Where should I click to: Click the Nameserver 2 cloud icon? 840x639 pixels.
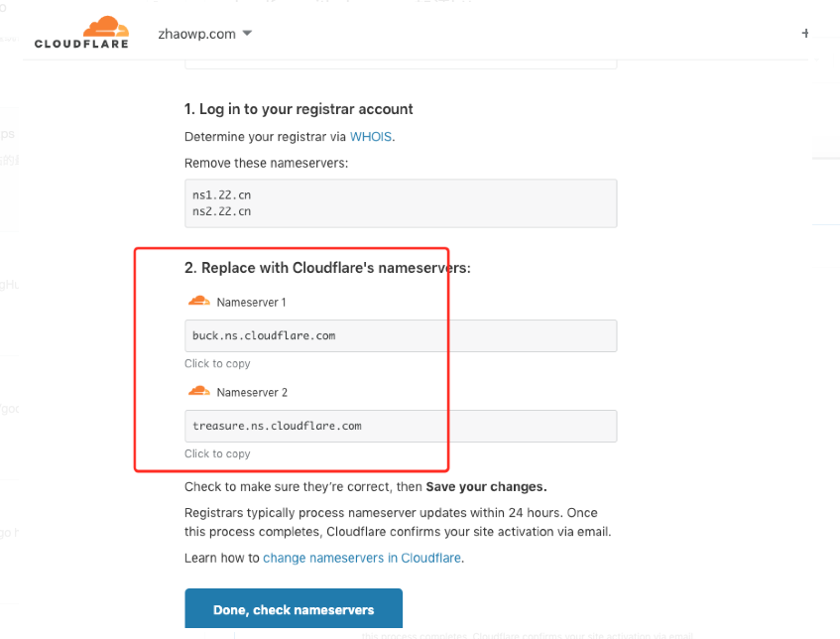click(198, 391)
